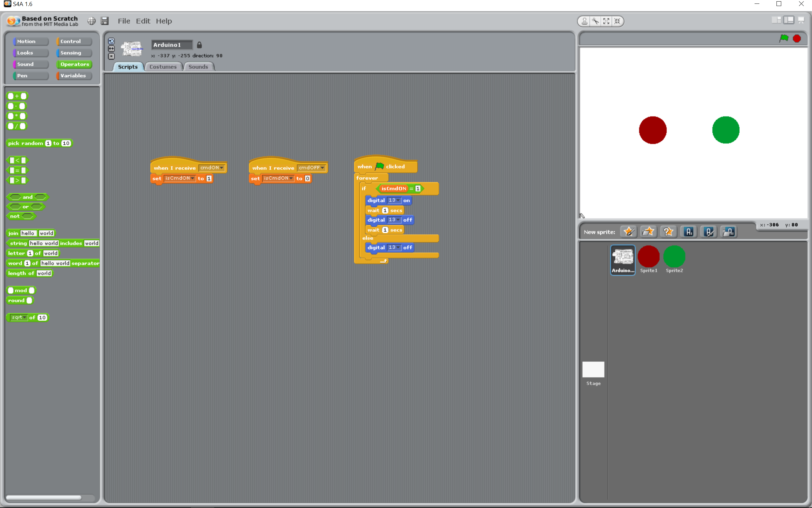Select the shrink sprite tool
Image resolution: width=812 pixels, height=508 pixels.
(x=617, y=21)
